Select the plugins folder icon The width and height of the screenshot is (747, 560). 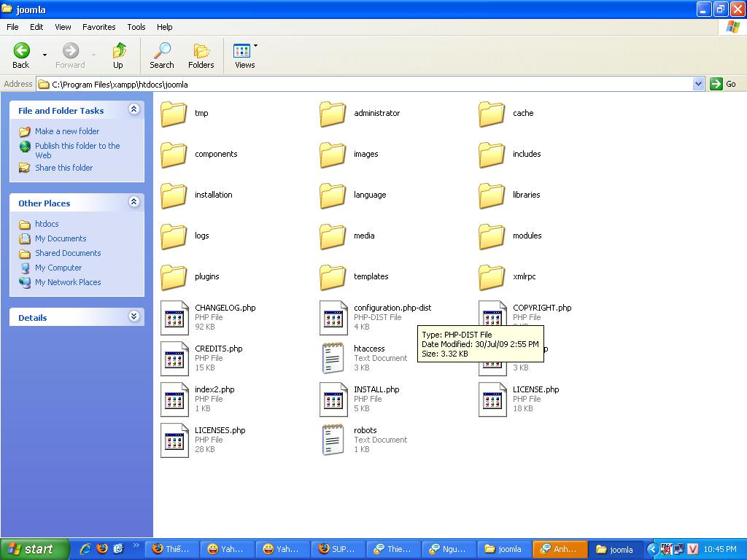[174, 277]
